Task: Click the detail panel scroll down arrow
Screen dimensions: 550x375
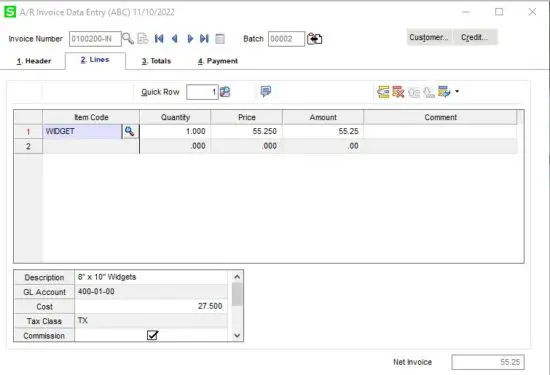Action: point(237,335)
